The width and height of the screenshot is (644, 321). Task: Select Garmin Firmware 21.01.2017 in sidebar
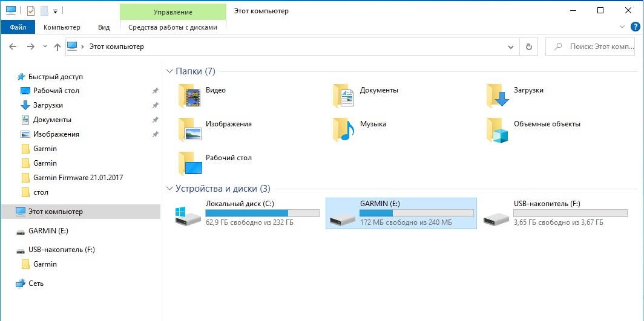click(78, 178)
